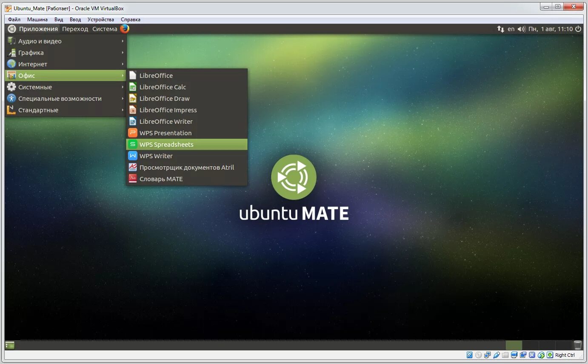Image resolution: width=588 pixels, height=364 pixels.
Task: Expand the Графика submenu
Action: click(66, 53)
